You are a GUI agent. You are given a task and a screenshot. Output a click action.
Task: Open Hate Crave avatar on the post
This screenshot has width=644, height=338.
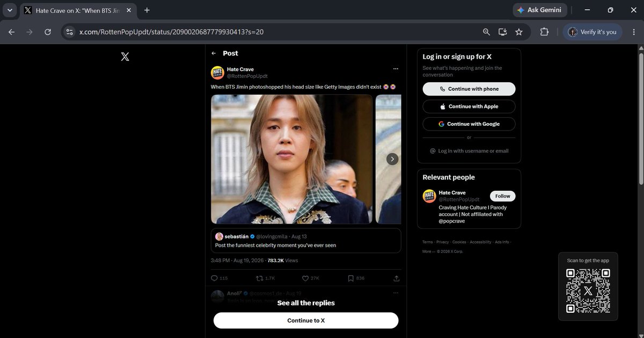(217, 73)
